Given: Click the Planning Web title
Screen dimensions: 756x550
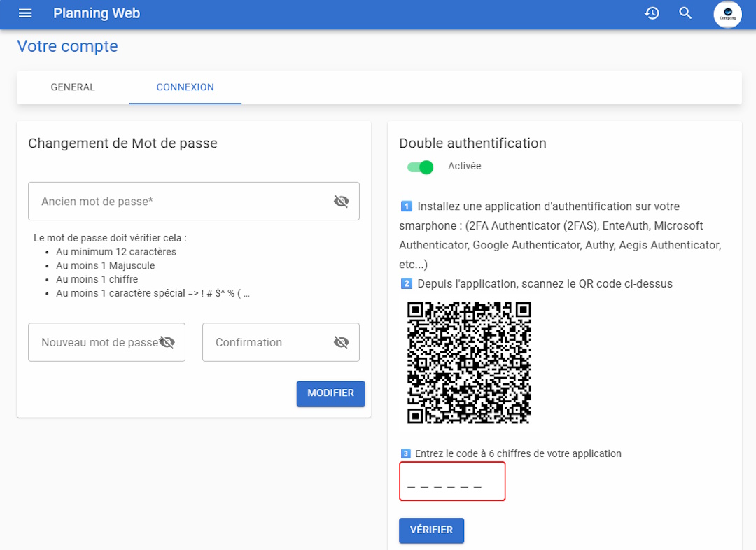Looking at the screenshot, I should tap(97, 13).
